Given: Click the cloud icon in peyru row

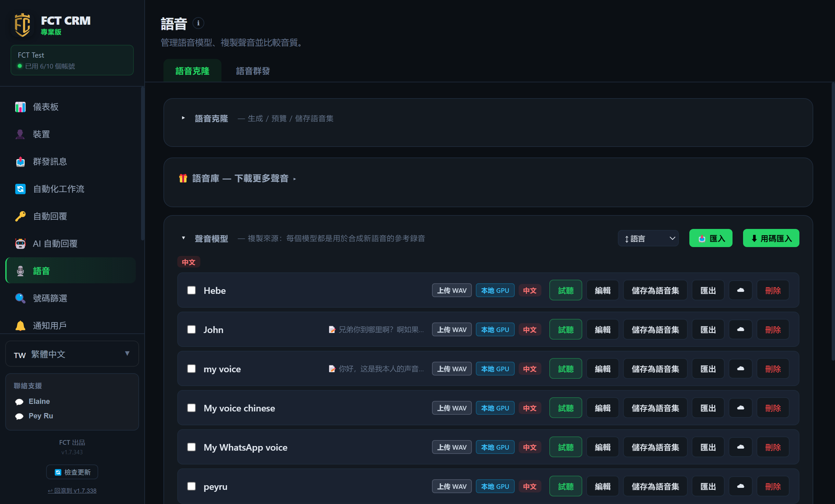Looking at the screenshot, I should coord(740,487).
